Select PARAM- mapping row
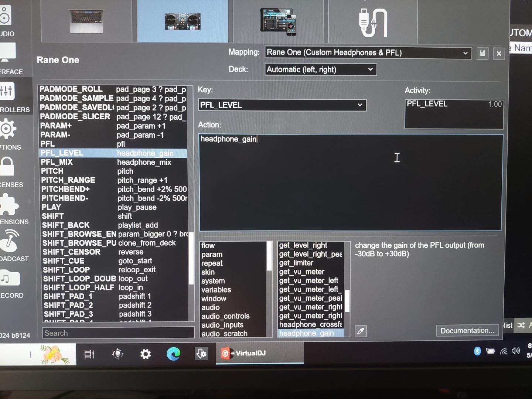The width and height of the screenshot is (532, 399). pyautogui.click(x=113, y=135)
